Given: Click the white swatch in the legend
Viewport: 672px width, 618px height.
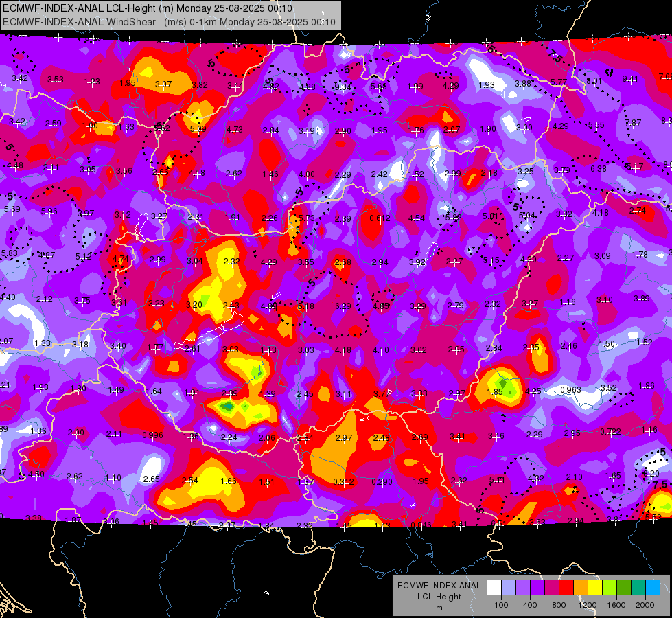Looking at the screenshot, I should [x=494, y=588].
